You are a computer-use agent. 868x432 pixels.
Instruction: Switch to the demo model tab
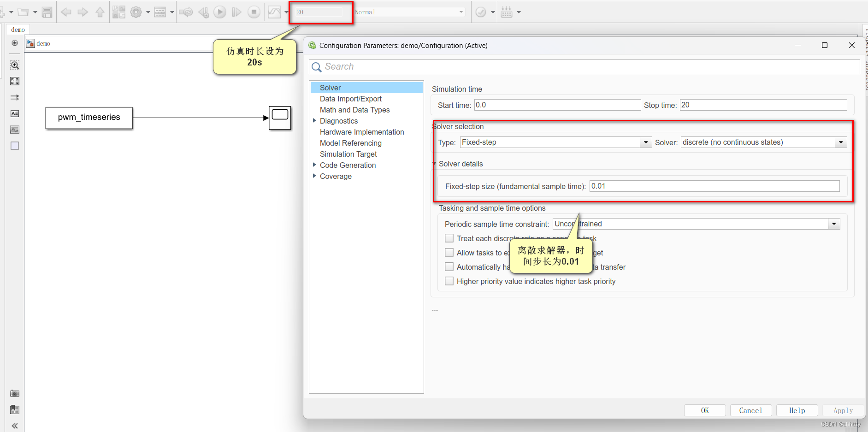[x=18, y=30]
